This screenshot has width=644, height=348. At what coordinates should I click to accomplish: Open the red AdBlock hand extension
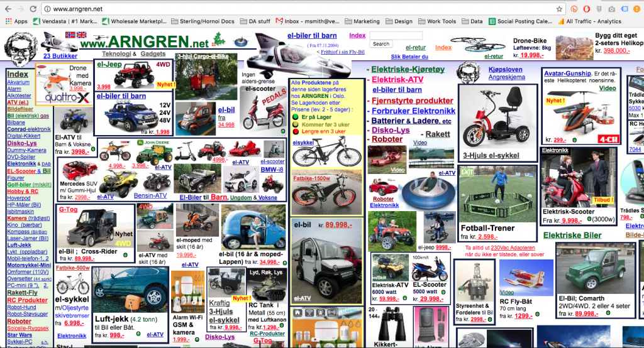[587, 9]
